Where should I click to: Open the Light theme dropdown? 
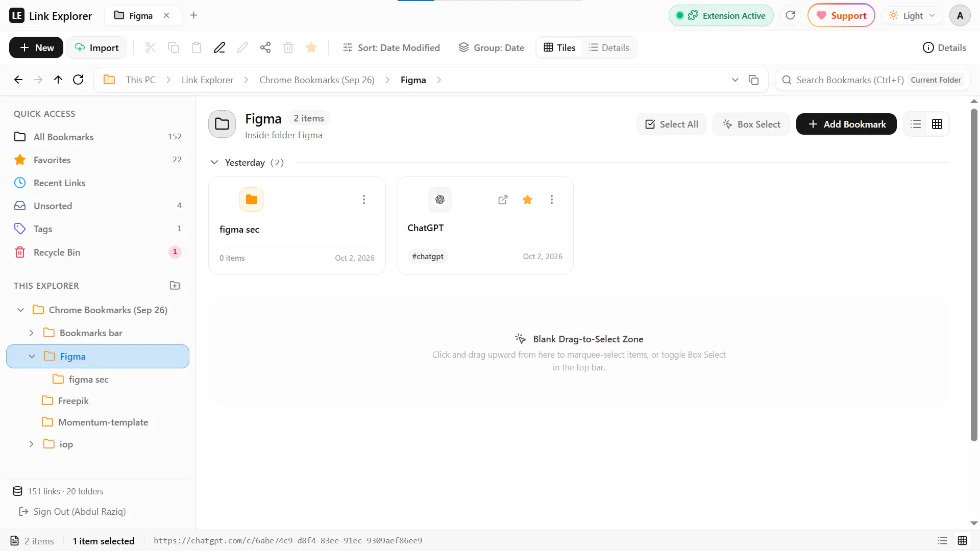tap(912, 15)
